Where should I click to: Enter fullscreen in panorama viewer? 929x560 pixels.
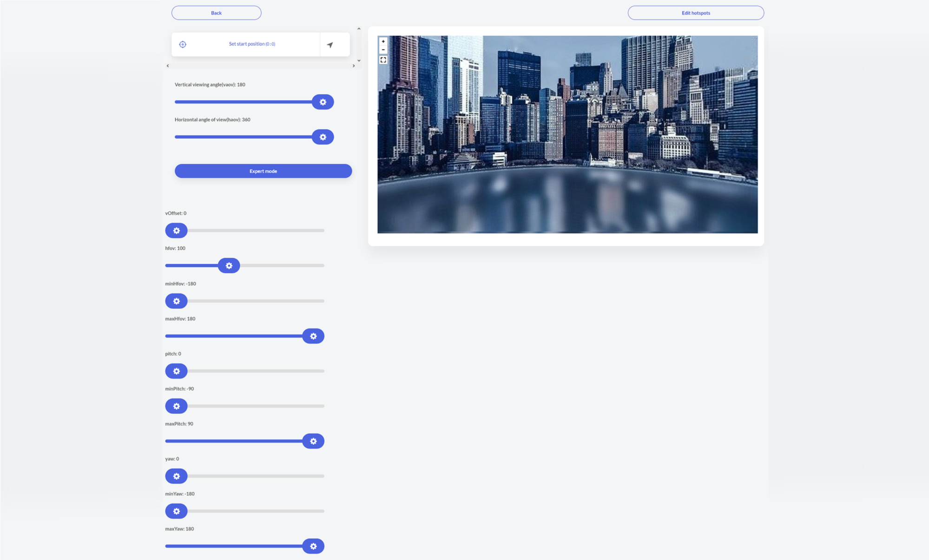click(x=383, y=60)
